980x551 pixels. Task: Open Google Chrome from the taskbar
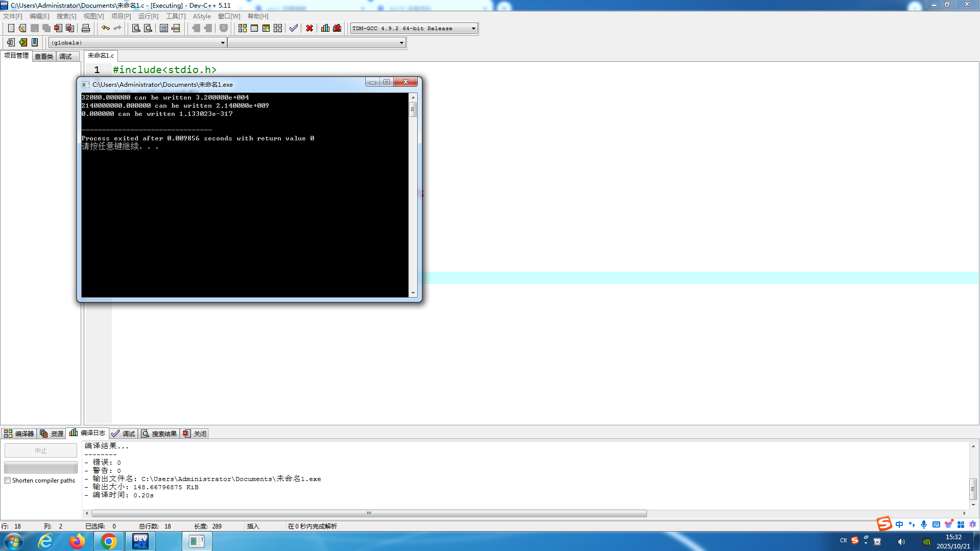[x=108, y=541]
